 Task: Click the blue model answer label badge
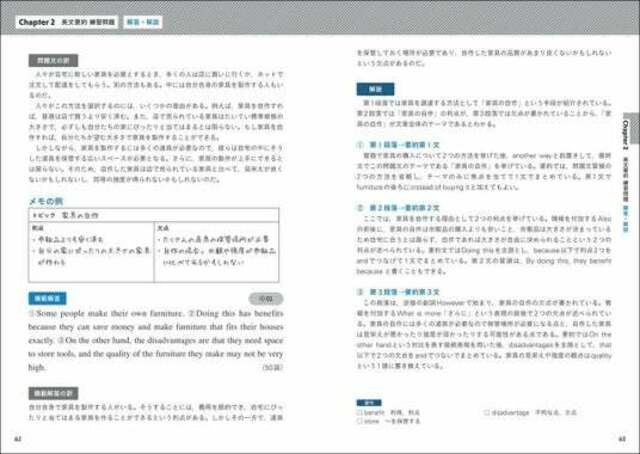[47, 299]
